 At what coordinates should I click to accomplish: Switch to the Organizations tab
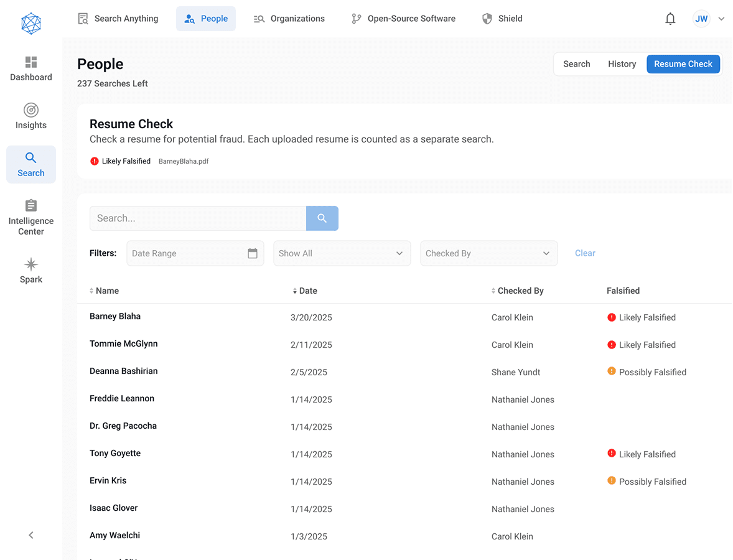tap(289, 19)
